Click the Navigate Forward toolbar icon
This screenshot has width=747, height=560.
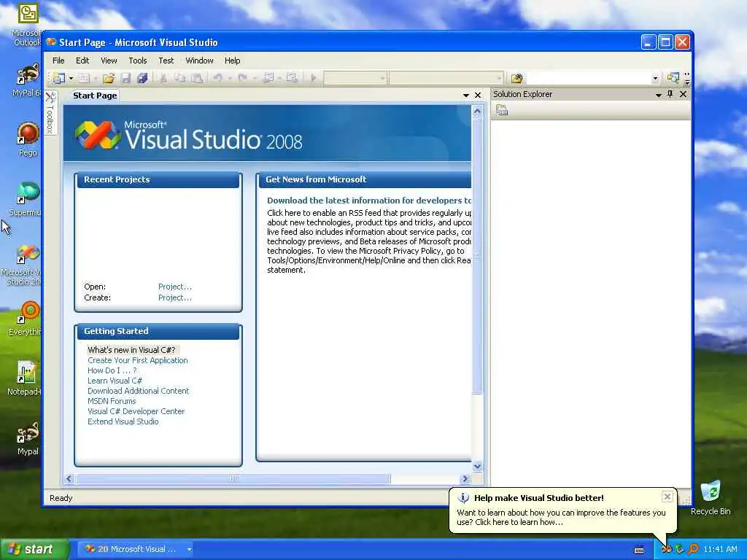click(292, 77)
